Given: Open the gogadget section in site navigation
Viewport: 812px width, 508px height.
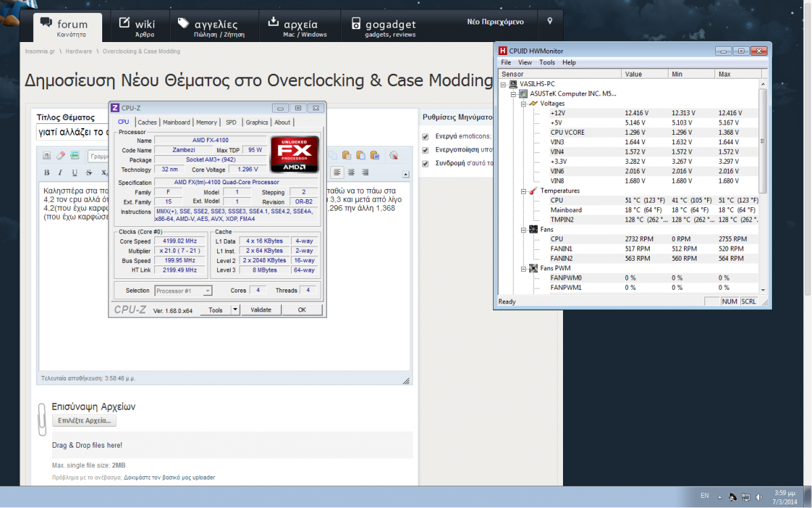Looking at the screenshot, I should 384,26.
